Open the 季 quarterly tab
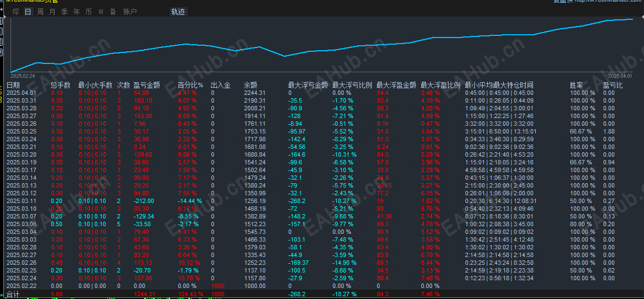The height and width of the screenshot is (299, 644). coord(64,12)
